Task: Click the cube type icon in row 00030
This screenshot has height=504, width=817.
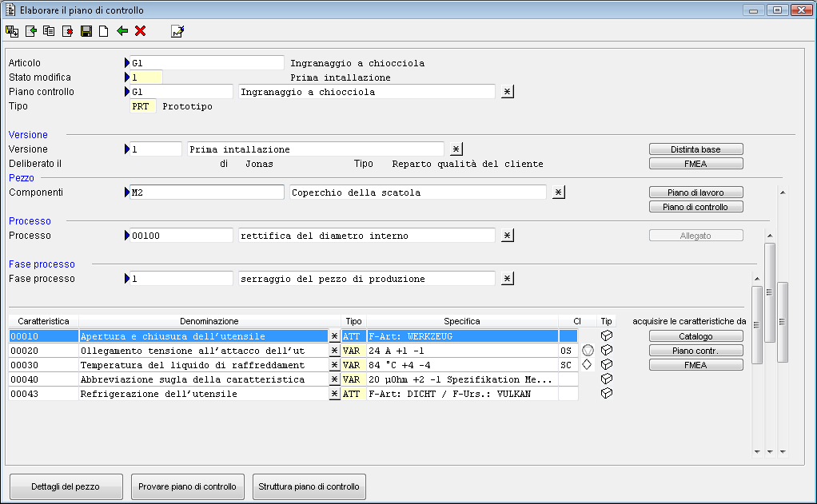Action: click(x=607, y=364)
